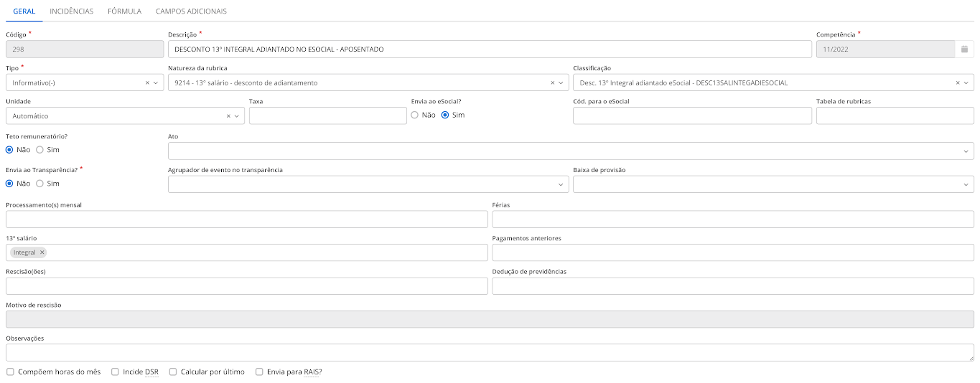Go to CAMPOS ADICIONAIS tab
The width and height of the screenshot is (980, 383).
pyautogui.click(x=191, y=11)
